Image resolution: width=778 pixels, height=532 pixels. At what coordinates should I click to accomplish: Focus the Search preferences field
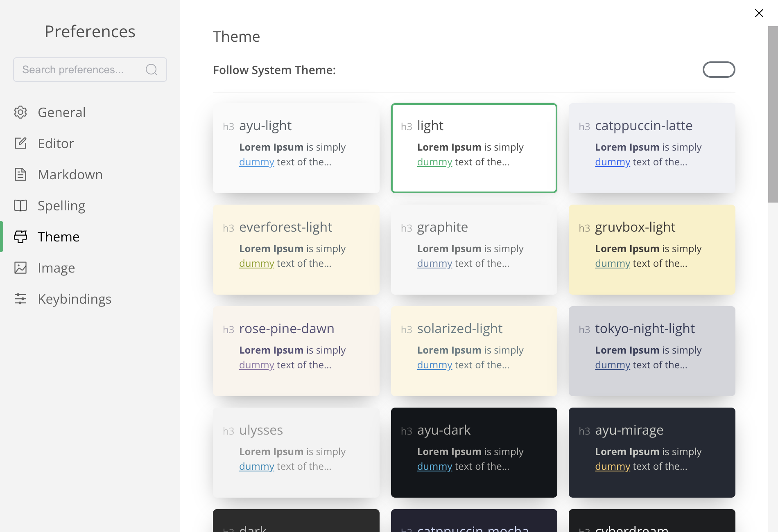tap(90, 70)
